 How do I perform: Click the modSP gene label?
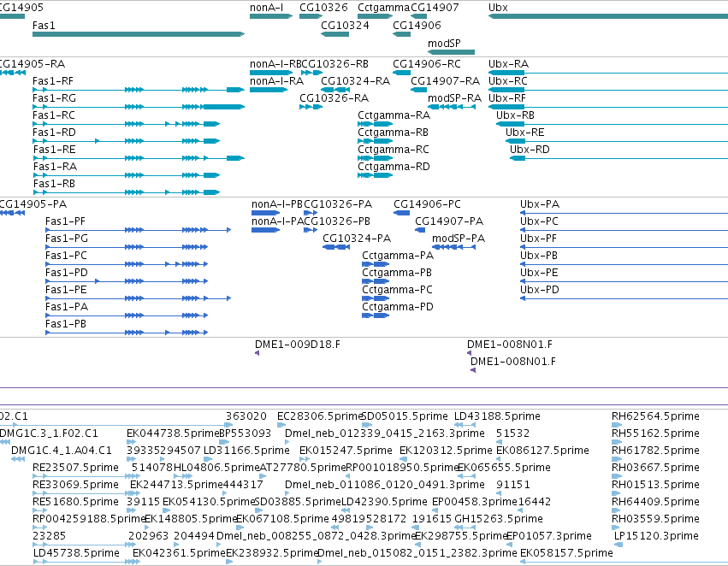[x=444, y=43]
